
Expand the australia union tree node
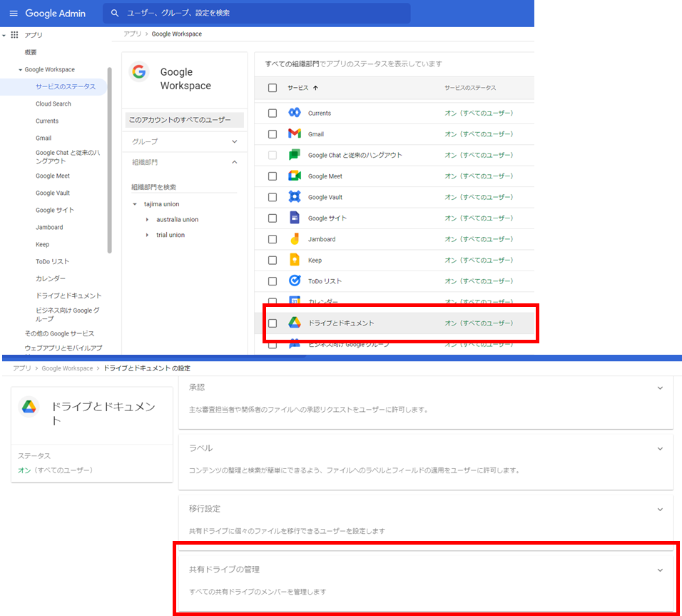pos(147,219)
